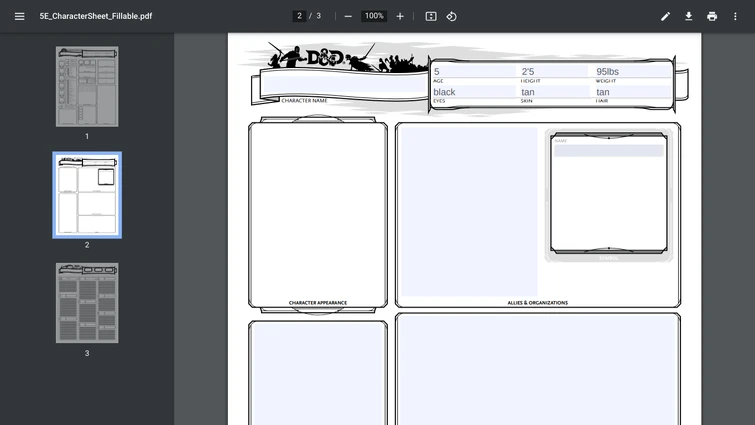The width and height of the screenshot is (755, 425).
Task: Zoom in with the plus icon
Action: [x=400, y=16]
